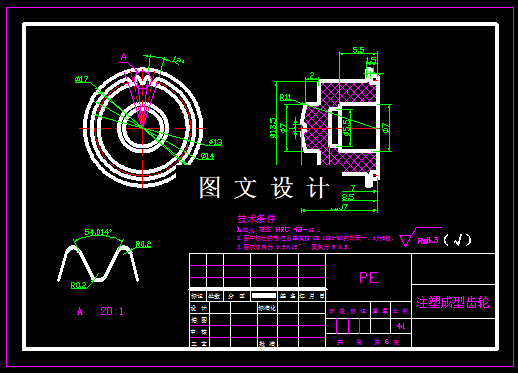Viewport: 518px width, 373px height.
Task: Select the 4:1 scale value cell
Action: (401, 326)
